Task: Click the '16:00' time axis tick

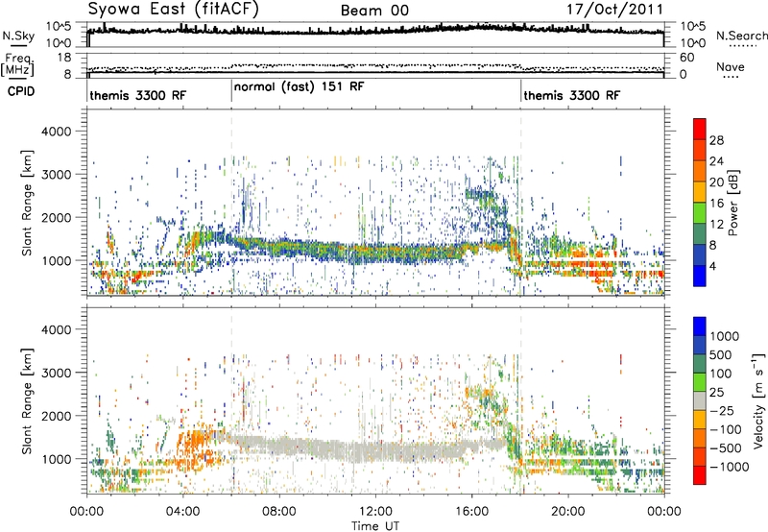Action: 471,512
